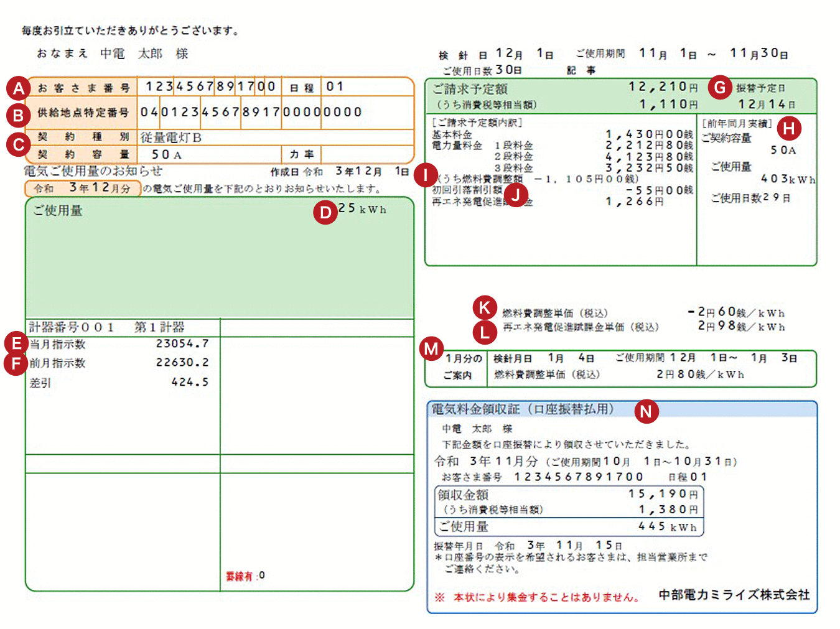
Task: Select the '記事' label
Action: [581, 70]
